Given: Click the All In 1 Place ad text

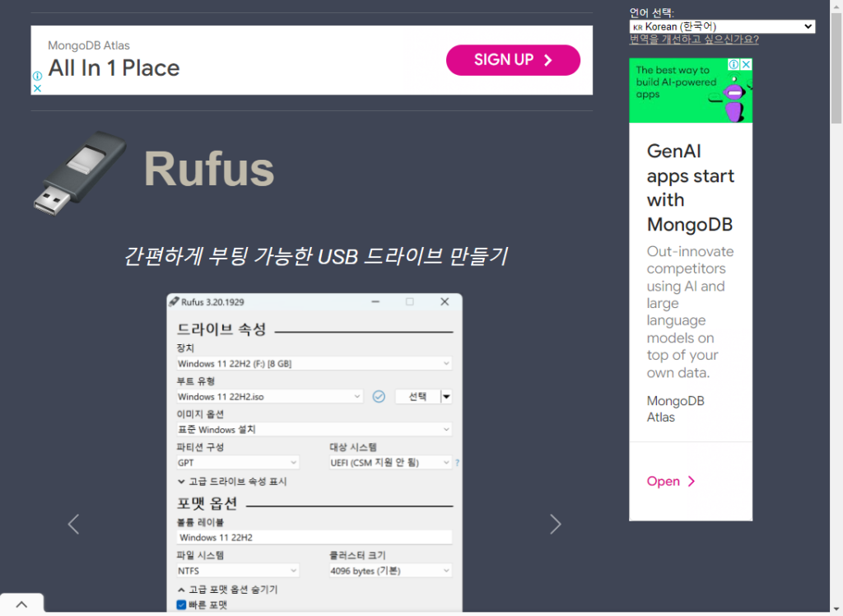Looking at the screenshot, I should (x=114, y=68).
